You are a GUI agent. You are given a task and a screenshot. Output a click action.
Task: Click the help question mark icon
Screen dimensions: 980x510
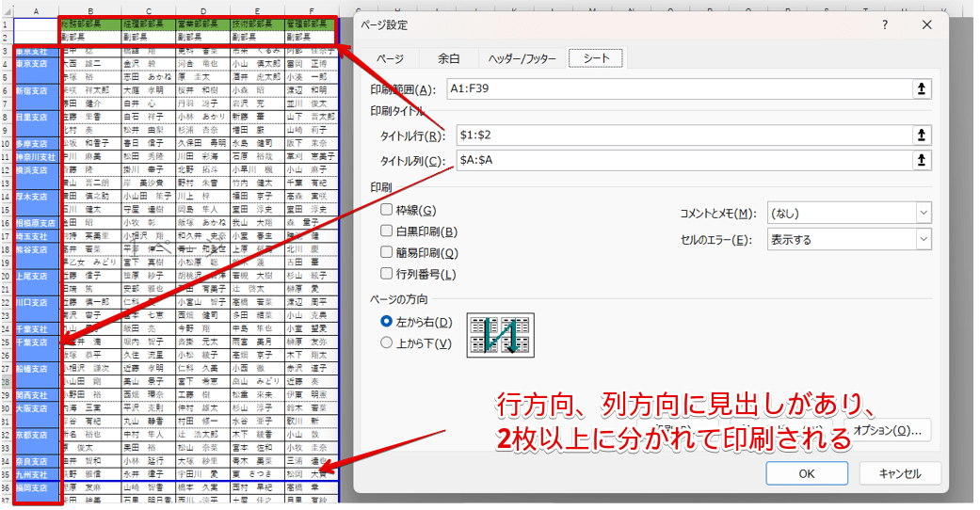885,24
